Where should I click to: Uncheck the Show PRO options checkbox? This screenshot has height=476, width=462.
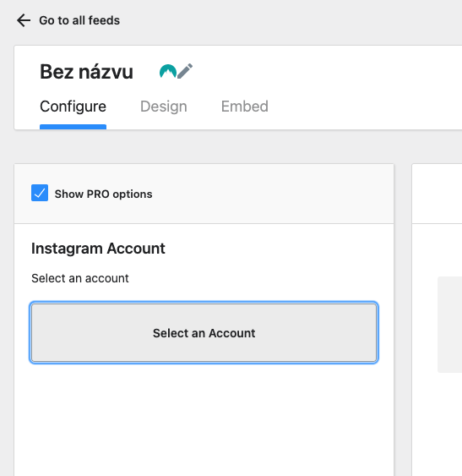point(40,193)
